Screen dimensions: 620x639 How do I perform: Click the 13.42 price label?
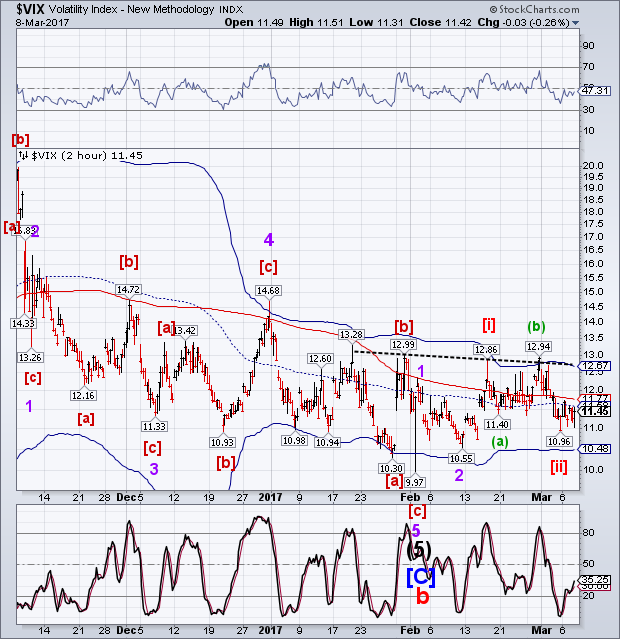[185, 330]
